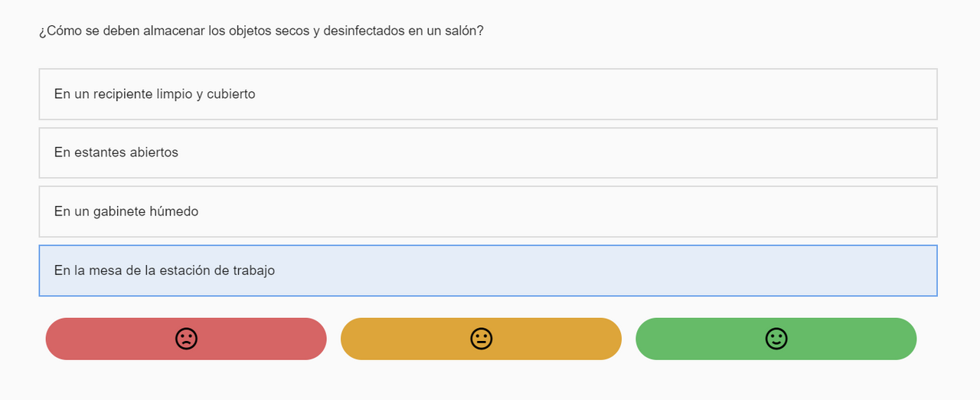The width and height of the screenshot is (980, 400).
Task: Pick "En la mesa de la estación de trabajo"
Action: click(x=488, y=270)
